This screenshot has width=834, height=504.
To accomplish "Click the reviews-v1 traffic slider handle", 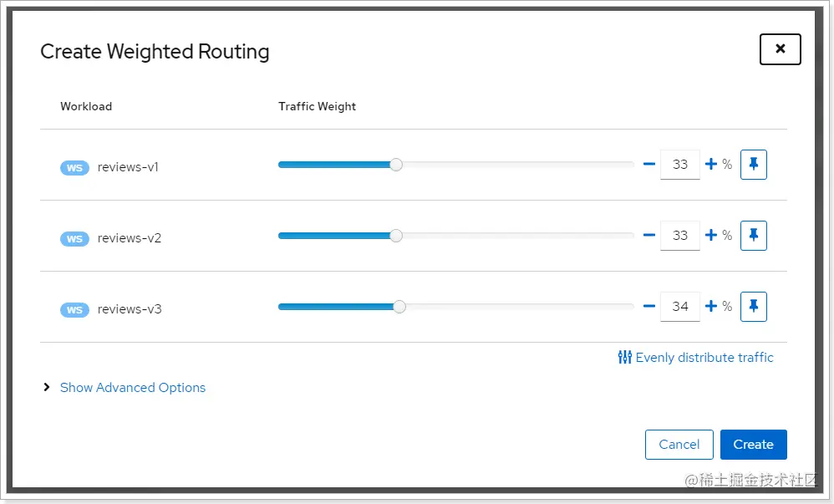I will coord(396,165).
